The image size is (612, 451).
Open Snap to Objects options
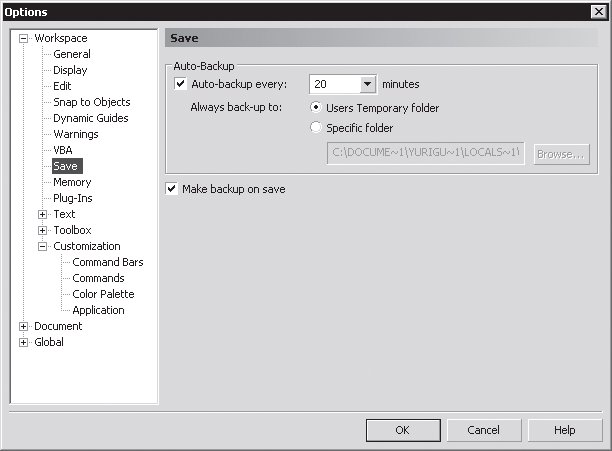(92, 102)
